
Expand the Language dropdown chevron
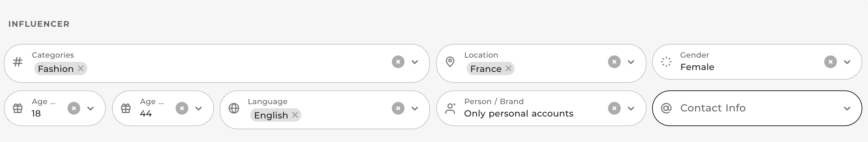pyautogui.click(x=415, y=109)
